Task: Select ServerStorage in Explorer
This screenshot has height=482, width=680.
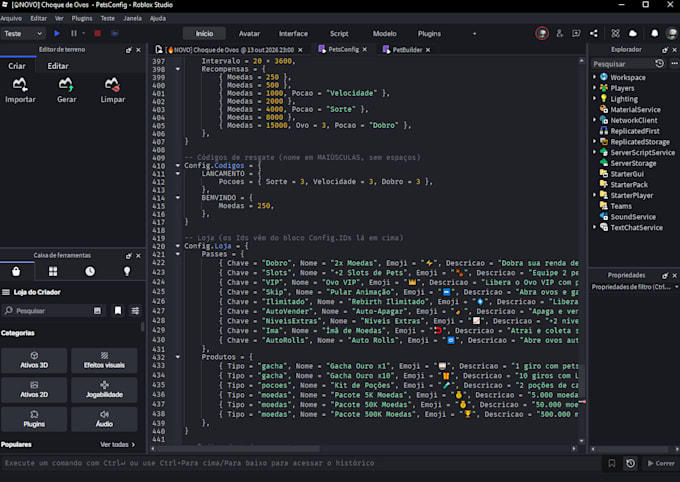Action: pos(633,163)
